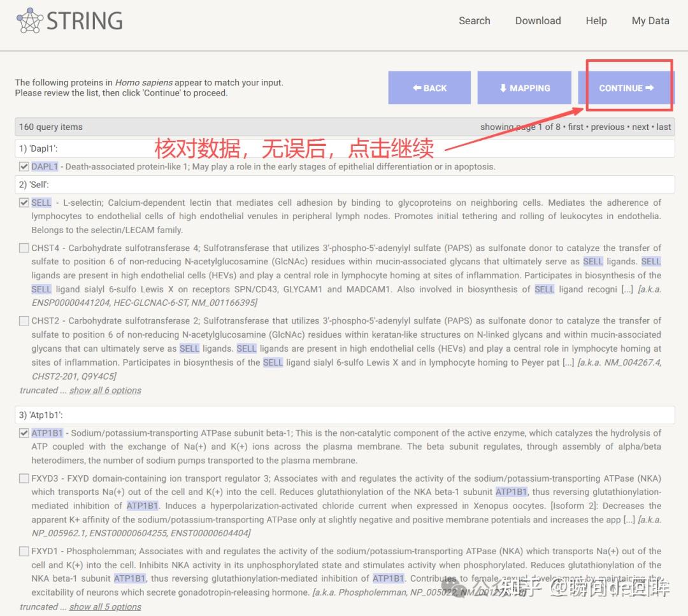Screen dimensions: 688x616
Task: Go to the first results page
Action: [x=576, y=127]
